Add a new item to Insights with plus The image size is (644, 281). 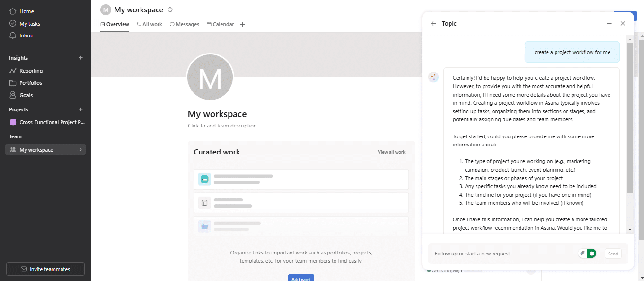(x=80, y=58)
